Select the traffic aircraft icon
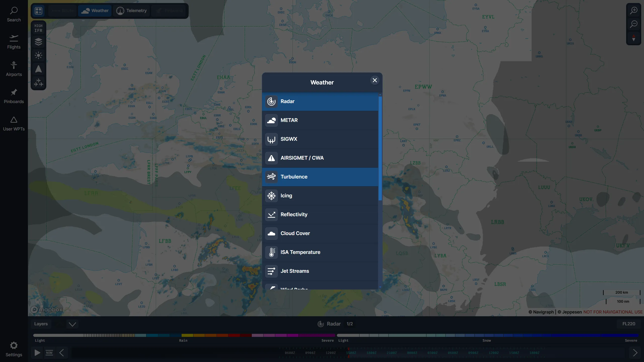 click(x=38, y=82)
